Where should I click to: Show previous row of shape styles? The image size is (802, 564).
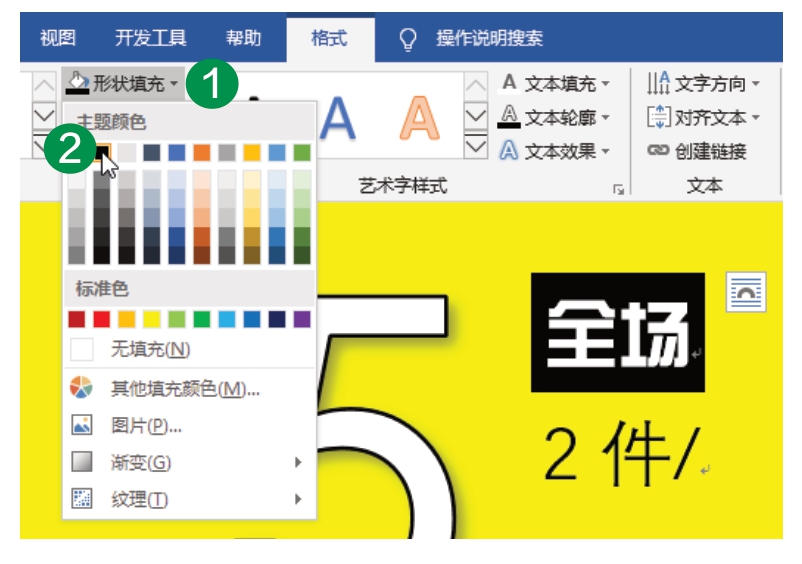coord(44,85)
